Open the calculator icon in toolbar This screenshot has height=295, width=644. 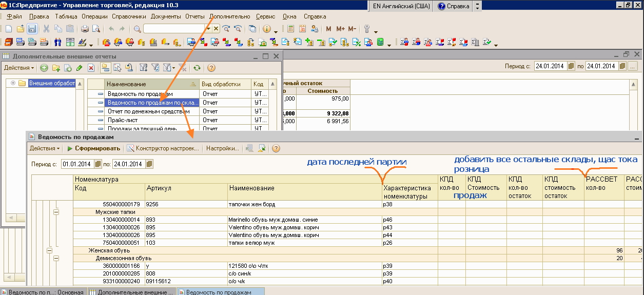(291, 29)
